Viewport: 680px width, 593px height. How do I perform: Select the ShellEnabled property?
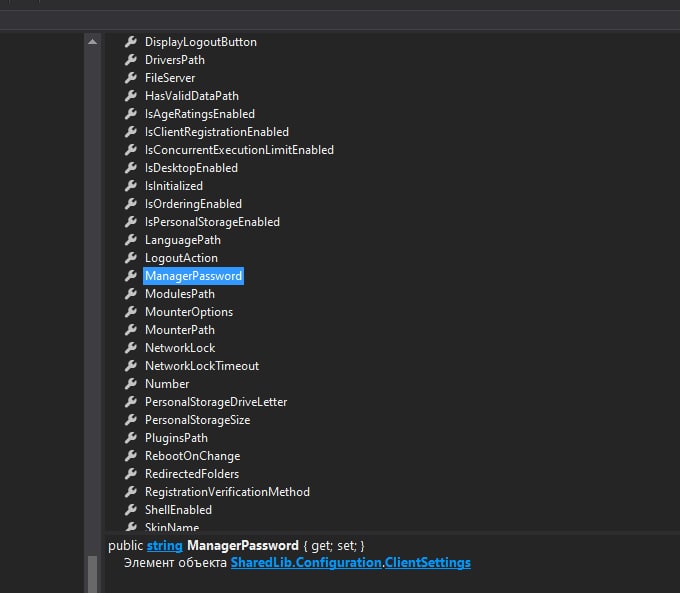pos(178,510)
